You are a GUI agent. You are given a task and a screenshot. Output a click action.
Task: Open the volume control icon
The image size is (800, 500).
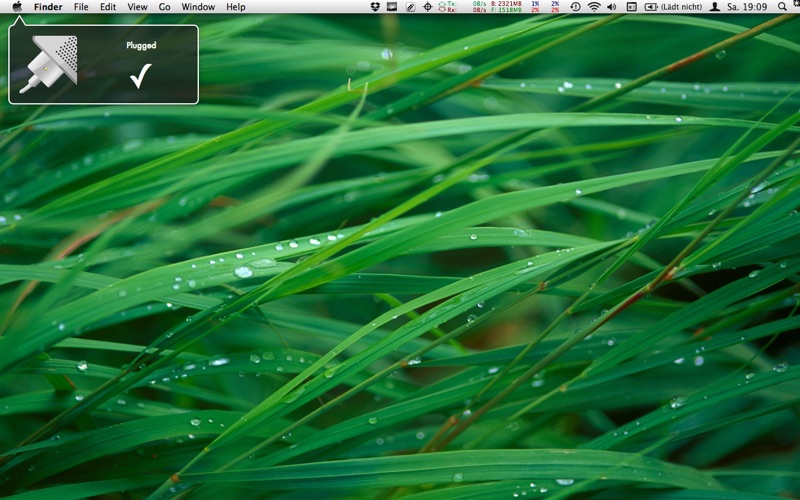click(x=612, y=7)
